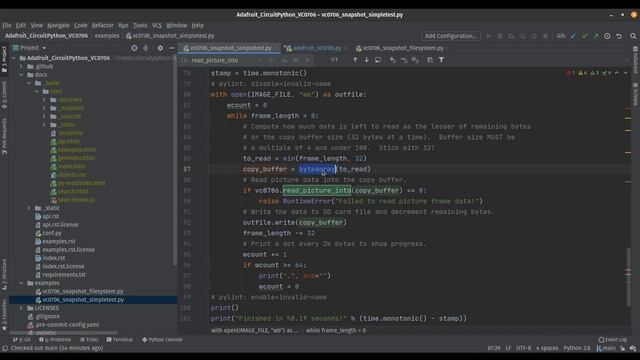Open the Structure side tool tab
The height and width of the screenshot is (360, 640).
(4, 274)
